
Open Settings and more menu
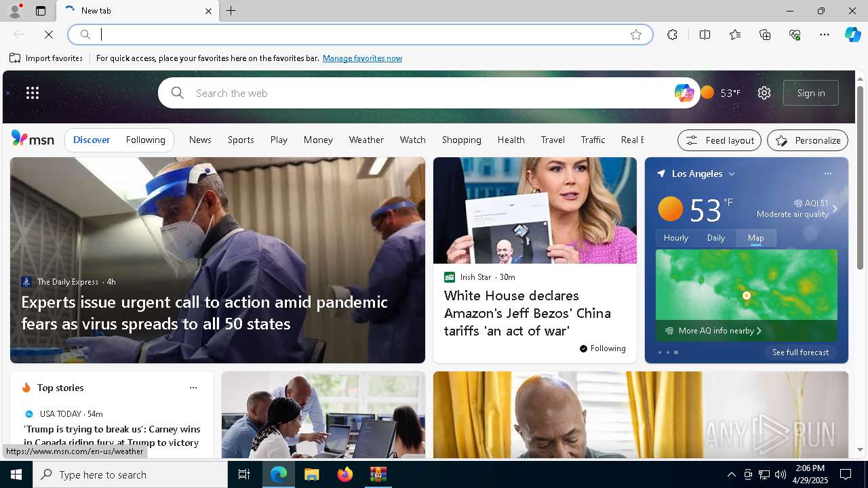[825, 35]
